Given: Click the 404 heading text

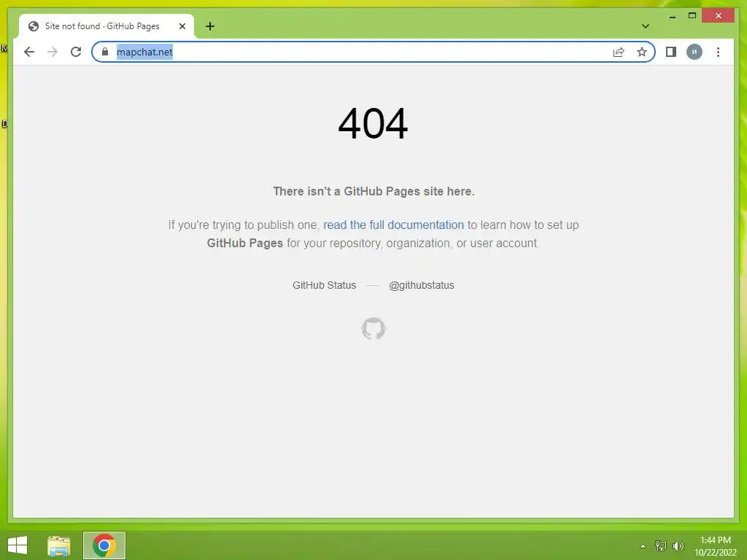Looking at the screenshot, I should click(373, 124).
